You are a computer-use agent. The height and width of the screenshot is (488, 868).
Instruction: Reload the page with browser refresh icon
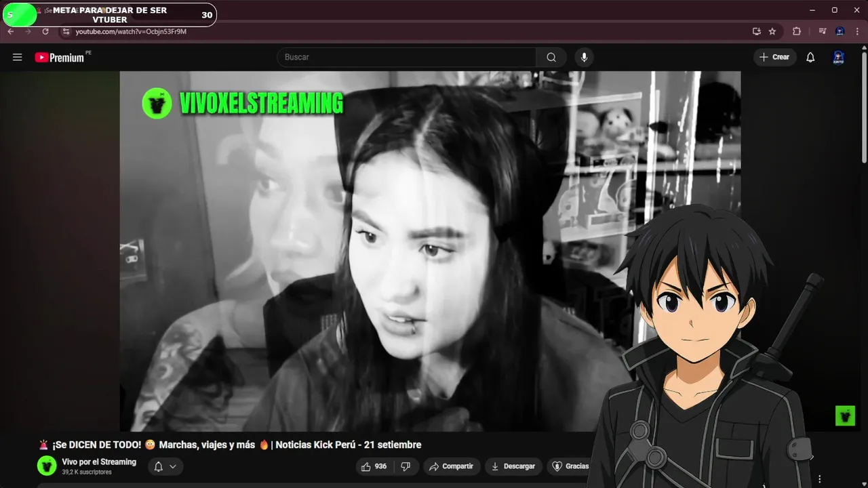point(45,31)
